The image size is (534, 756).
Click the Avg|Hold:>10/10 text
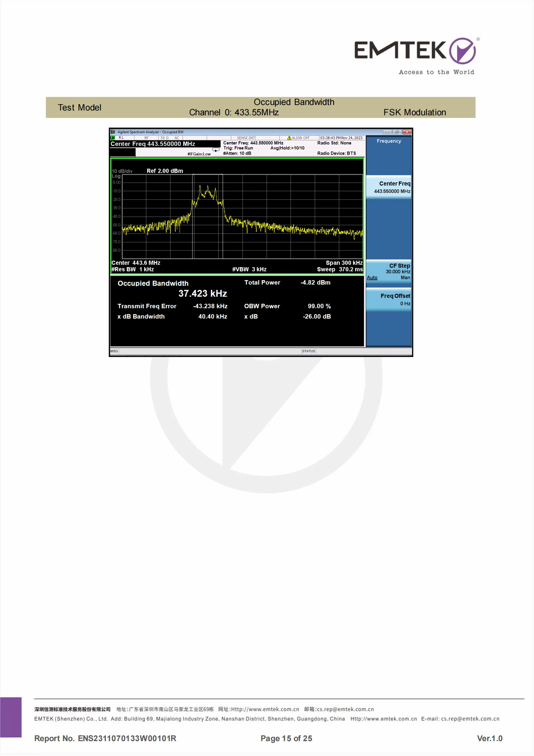[x=288, y=148]
